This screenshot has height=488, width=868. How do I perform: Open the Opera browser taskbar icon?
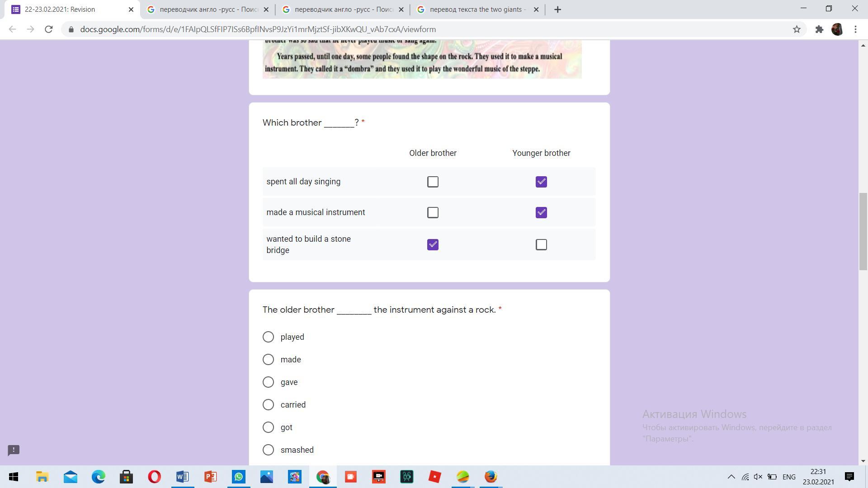pos(154,477)
